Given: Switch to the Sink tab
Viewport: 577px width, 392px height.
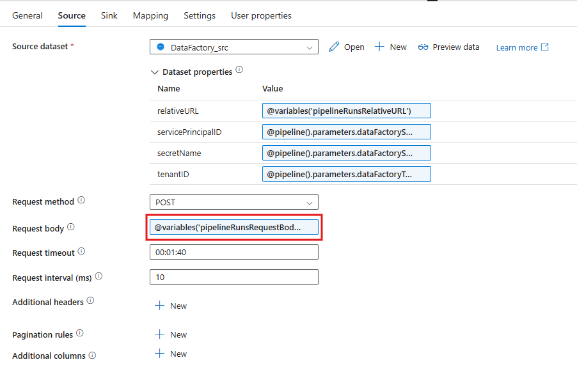Looking at the screenshot, I should 109,15.
